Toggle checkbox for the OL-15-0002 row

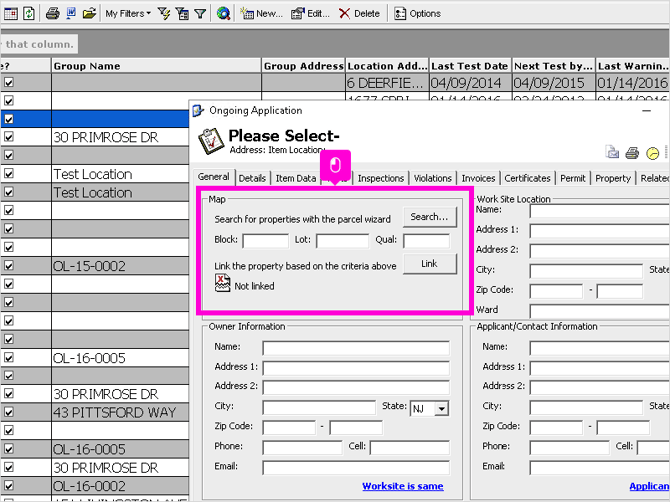9,265
